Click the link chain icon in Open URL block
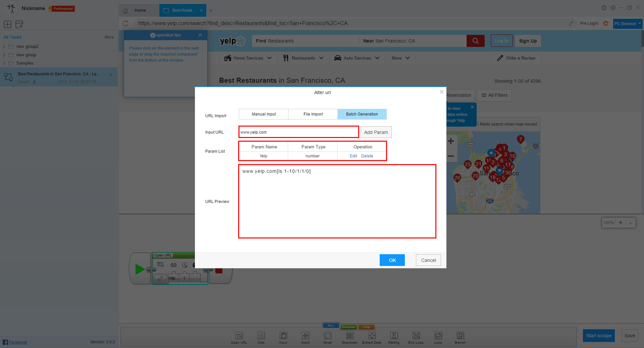Screen dimensions: 644x348 (x=173, y=265)
